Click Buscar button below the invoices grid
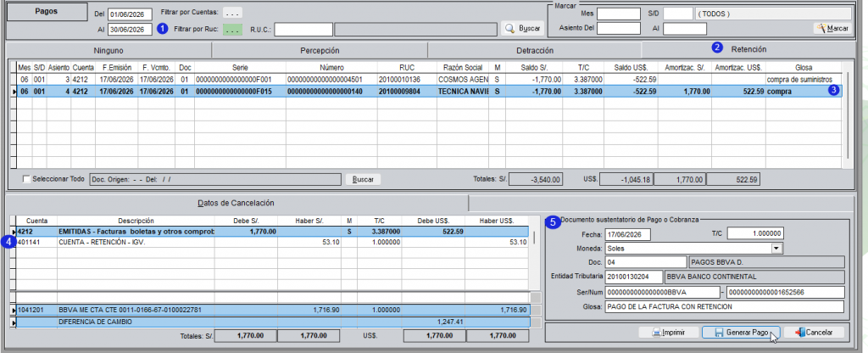 [363, 180]
